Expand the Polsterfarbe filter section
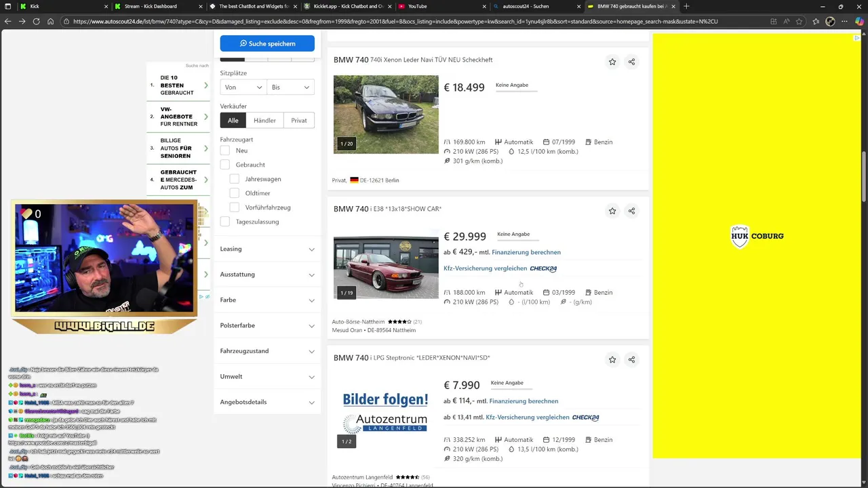Screen dimensions: 868x488 pos(267,325)
